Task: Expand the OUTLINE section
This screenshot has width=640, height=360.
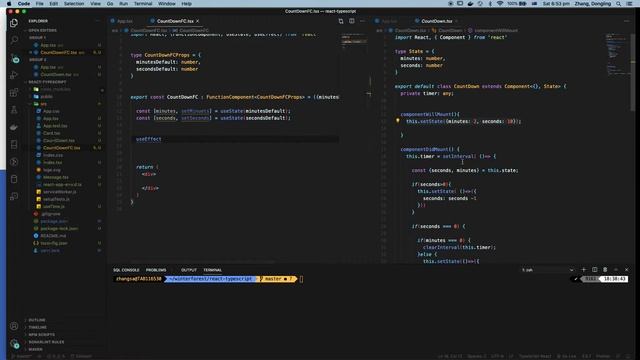Action: [37, 320]
